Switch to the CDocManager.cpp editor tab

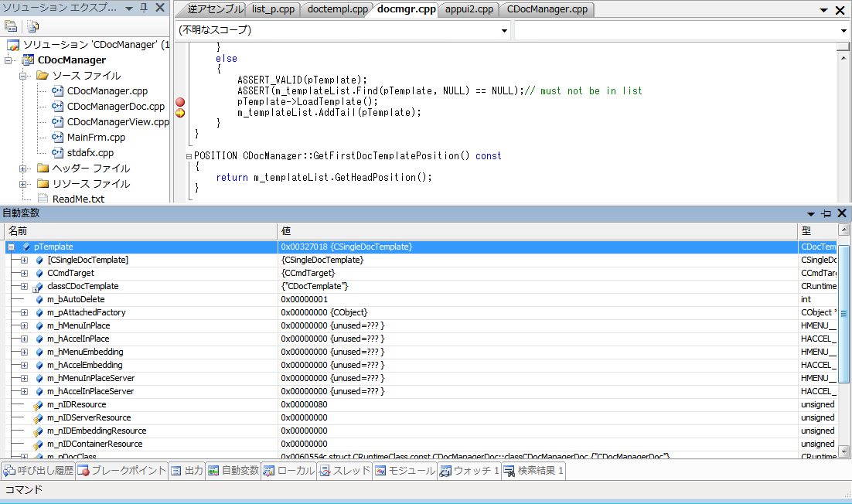pos(547,9)
